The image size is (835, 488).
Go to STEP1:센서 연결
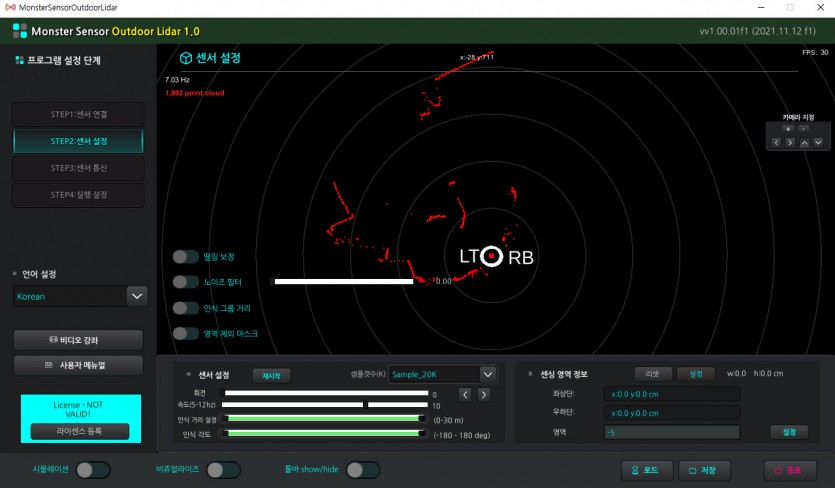click(x=78, y=114)
